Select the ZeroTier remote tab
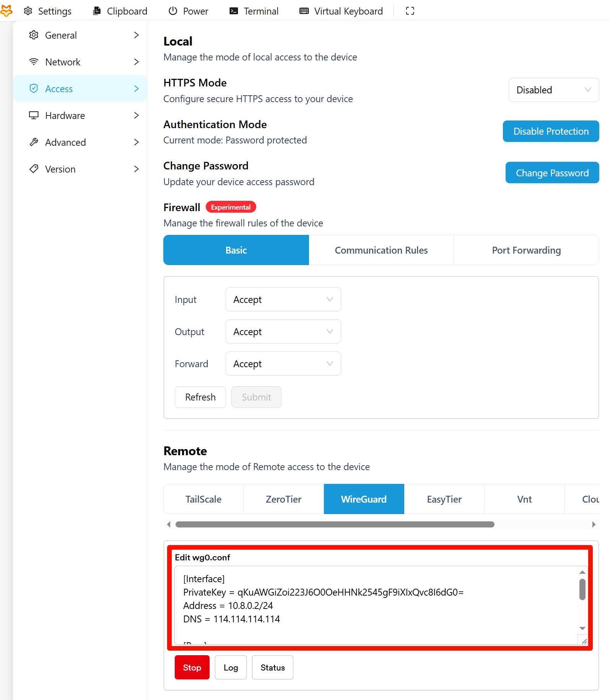 coord(283,499)
